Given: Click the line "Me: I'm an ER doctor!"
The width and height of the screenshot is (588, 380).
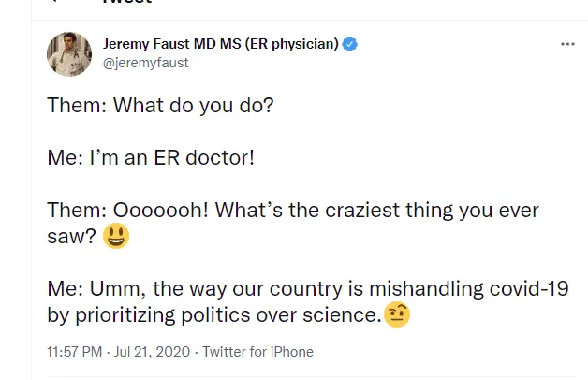Looking at the screenshot, I should 151,157.
